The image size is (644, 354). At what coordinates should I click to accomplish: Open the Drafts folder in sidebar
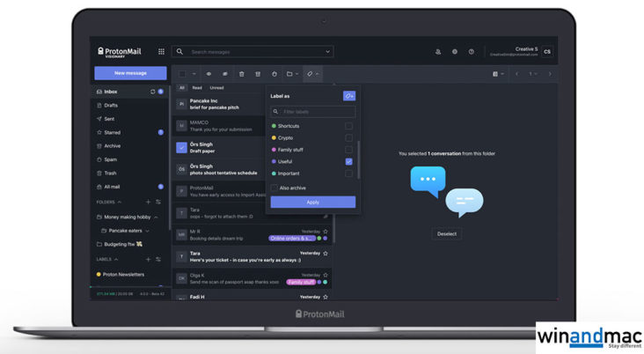tap(111, 105)
